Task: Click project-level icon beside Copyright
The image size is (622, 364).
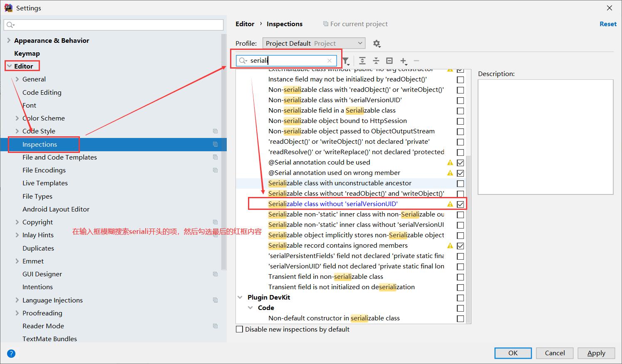Action: [x=215, y=222]
